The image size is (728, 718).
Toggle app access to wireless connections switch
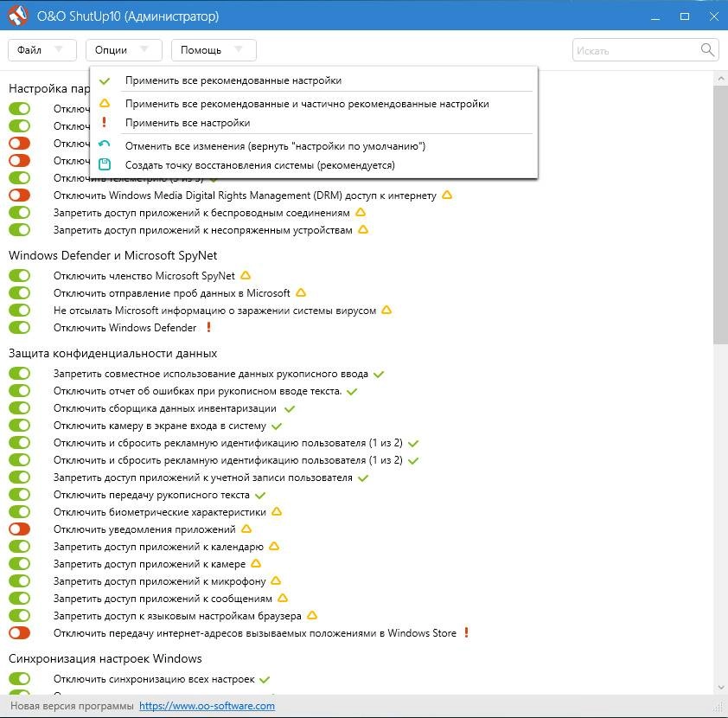tap(20, 212)
